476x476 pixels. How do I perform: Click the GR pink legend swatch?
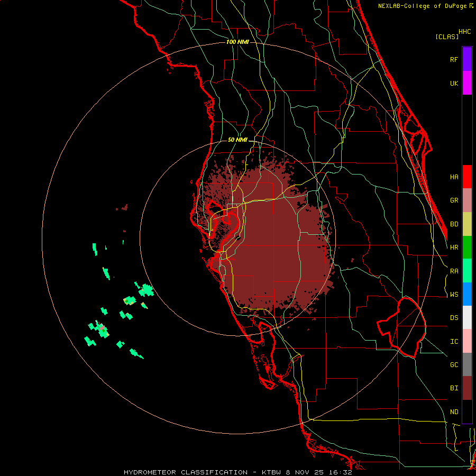click(x=467, y=200)
